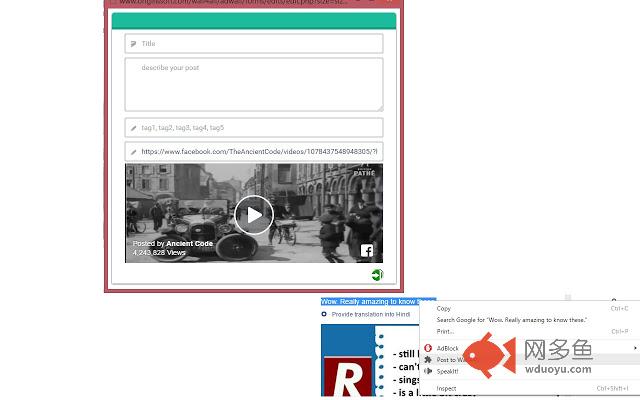Click the translation bullet icon
The image size is (640, 400).
tap(324, 314)
